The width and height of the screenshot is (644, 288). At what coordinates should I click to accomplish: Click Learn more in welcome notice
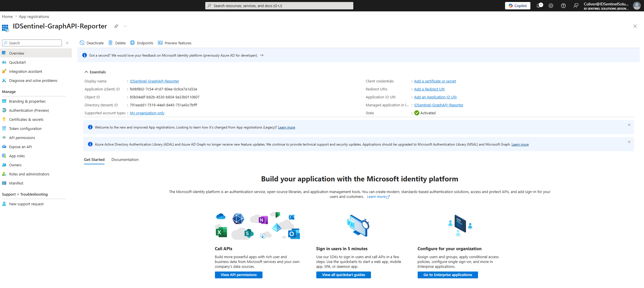click(x=286, y=127)
